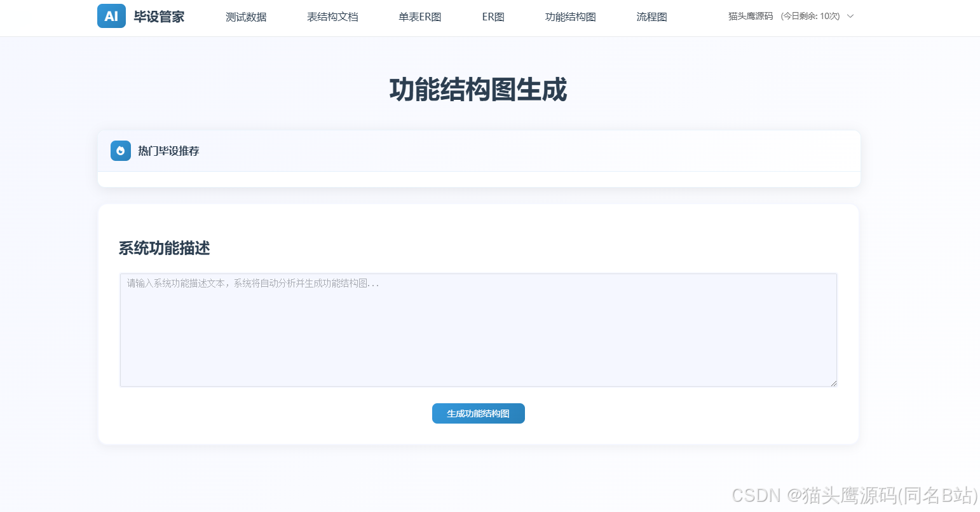
Task: Click the 功能结构图生成 page title
Action: pos(478,90)
